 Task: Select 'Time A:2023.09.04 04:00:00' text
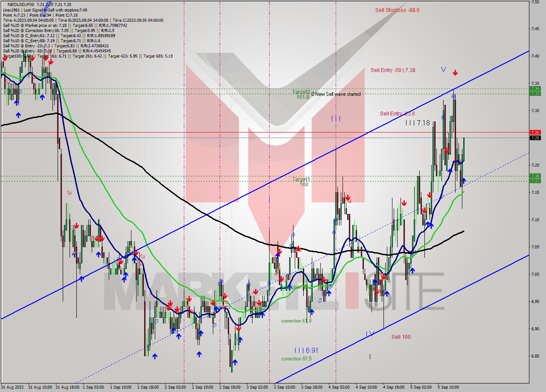[28, 20]
